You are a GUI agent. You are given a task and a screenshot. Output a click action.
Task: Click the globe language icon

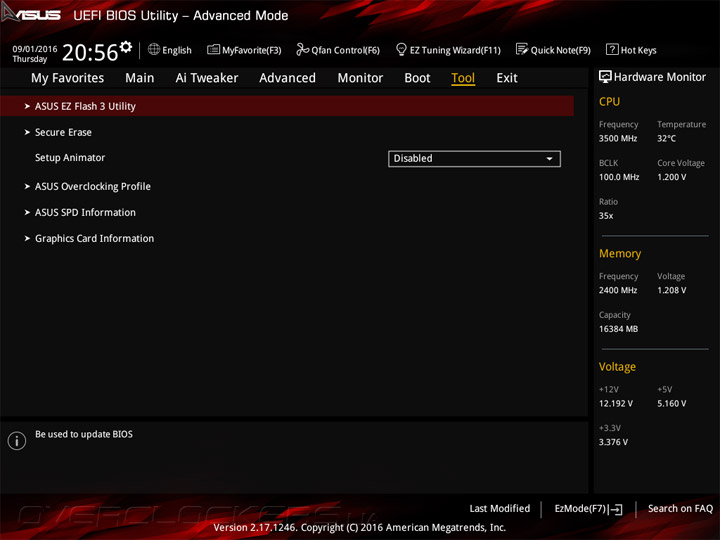154,49
